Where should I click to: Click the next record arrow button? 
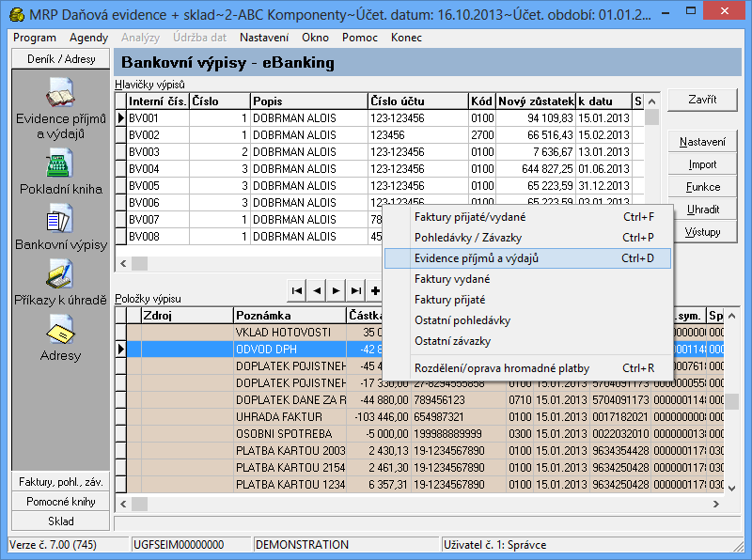pyautogui.click(x=337, y=289)
